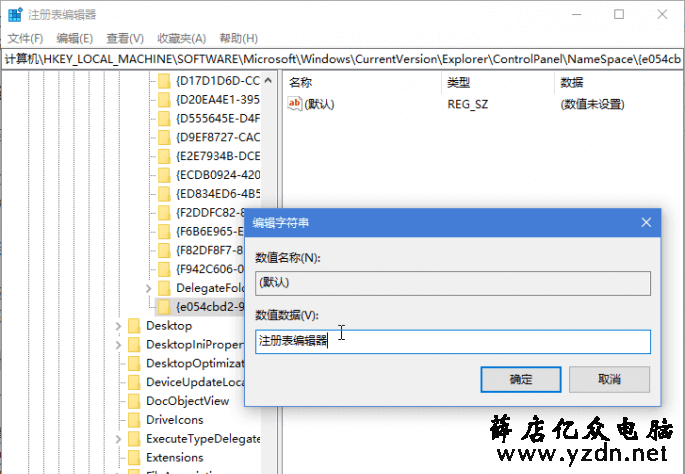The height and width of the screenshot is (474, 685).
Task: Open the 文件(F) menu
Action: point(25,38)
